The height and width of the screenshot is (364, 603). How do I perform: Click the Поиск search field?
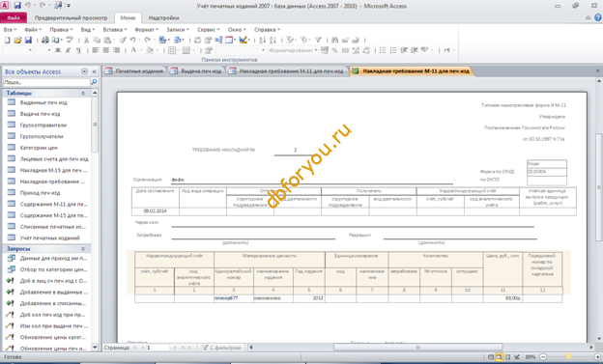point(46,82)
